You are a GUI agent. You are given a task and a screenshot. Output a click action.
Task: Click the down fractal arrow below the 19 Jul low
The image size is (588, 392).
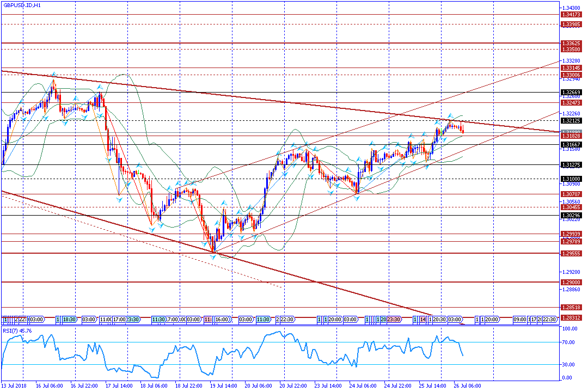(x=213, y=256)
